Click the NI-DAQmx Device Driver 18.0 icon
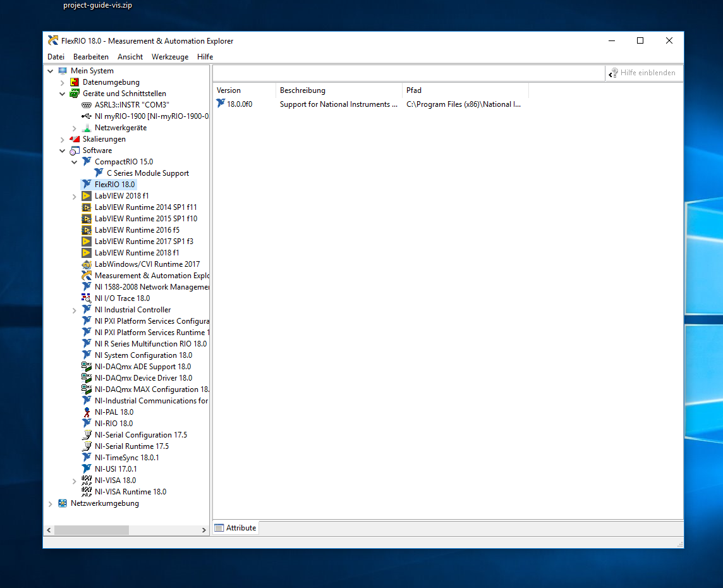This screenshot has width=723, height=588. [x=86, y=378]
